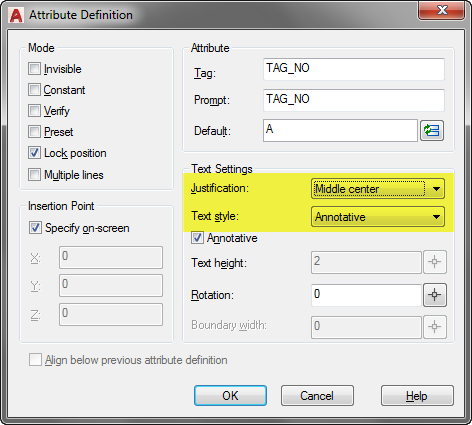
Task: Confirm with the OK button
Action: [230, 396]
